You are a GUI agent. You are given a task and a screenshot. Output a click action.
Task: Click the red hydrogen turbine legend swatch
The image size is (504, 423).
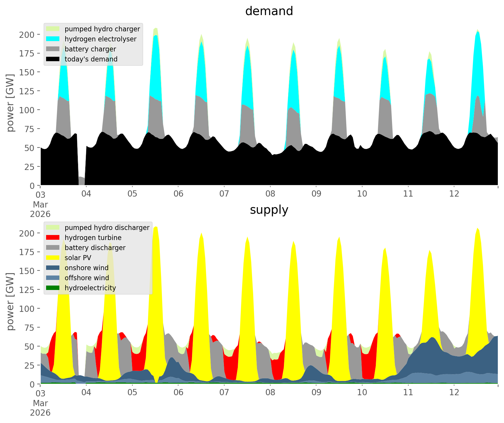click(x=53, y=238)
